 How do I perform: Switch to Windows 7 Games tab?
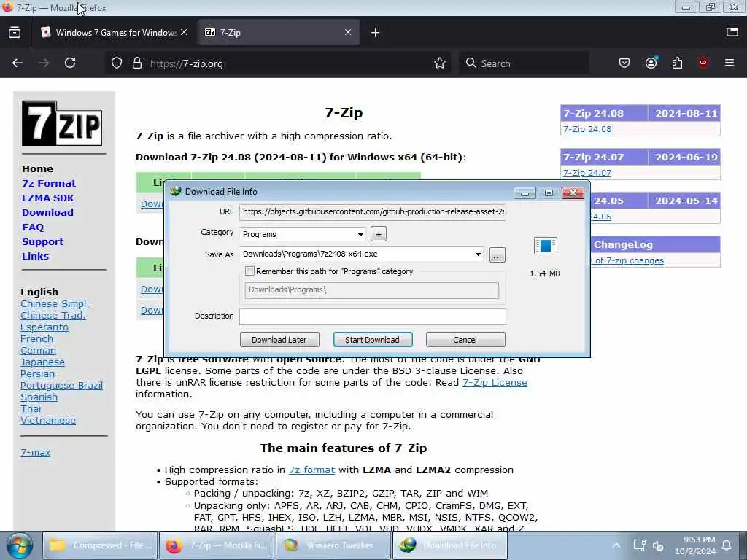pyautogui.click(x=115, y=32)
